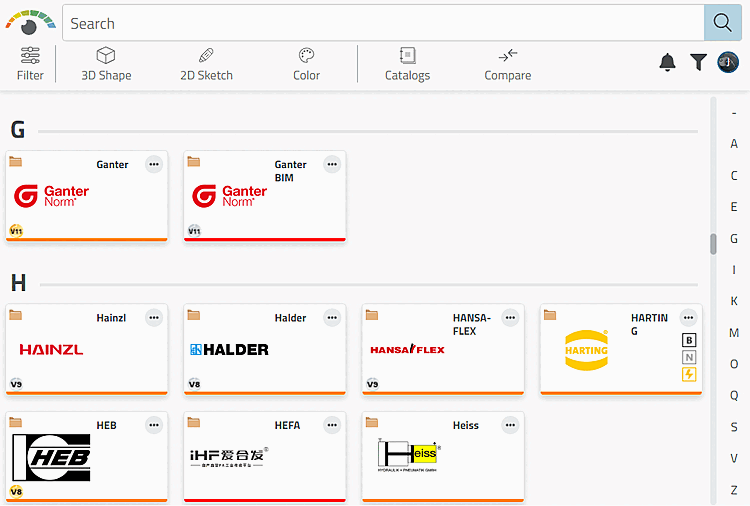Open the user profile avatar
Viewport: 750px width, 506px height.
click(728, 62)
